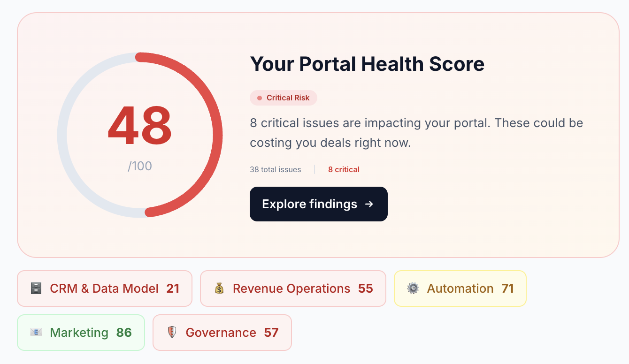Click the shield icon next to Governance

pyautogui.click(x=172, y=332)
